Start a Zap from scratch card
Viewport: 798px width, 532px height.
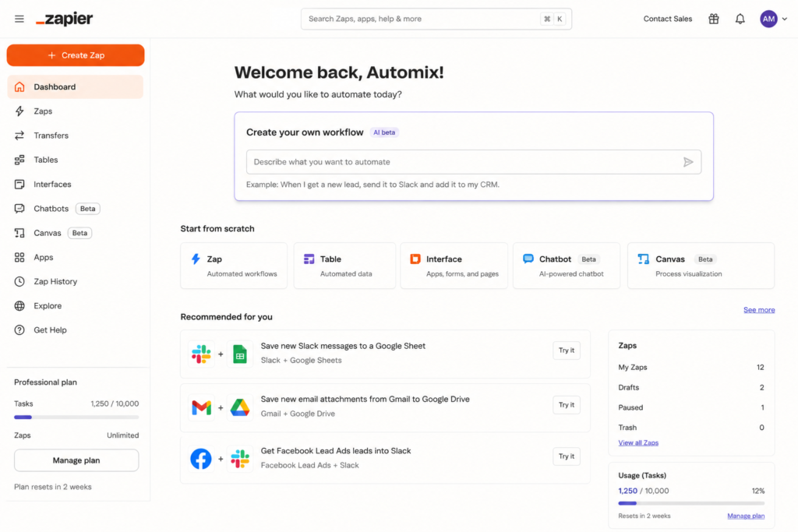234,266
